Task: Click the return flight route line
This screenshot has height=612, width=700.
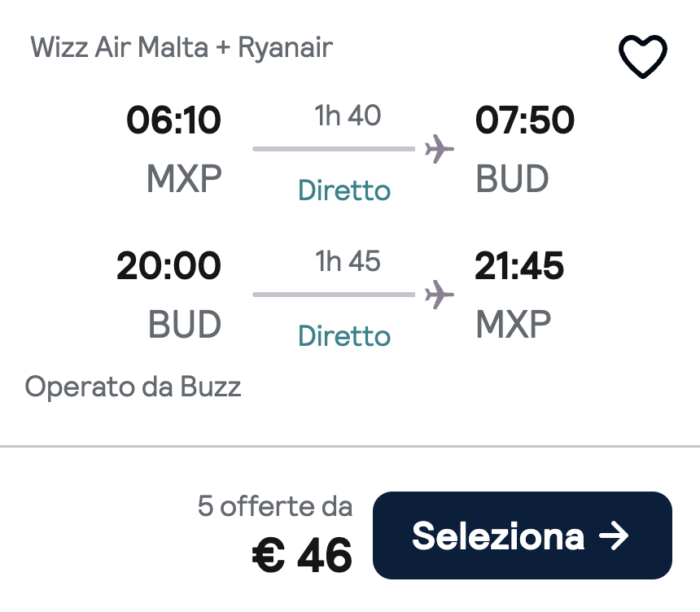Action: tap(334, 294)
